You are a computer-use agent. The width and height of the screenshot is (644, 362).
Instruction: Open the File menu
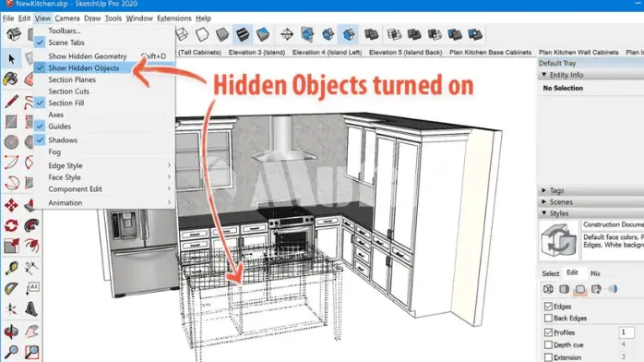coord(8,18)
